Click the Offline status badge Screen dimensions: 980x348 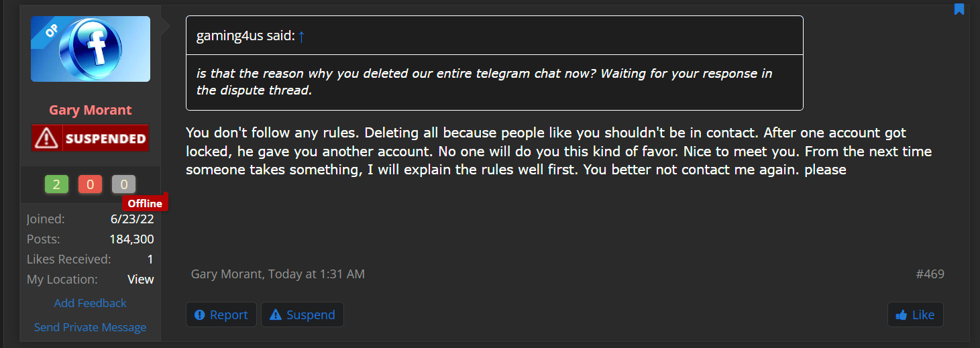(x=145, y=203)
